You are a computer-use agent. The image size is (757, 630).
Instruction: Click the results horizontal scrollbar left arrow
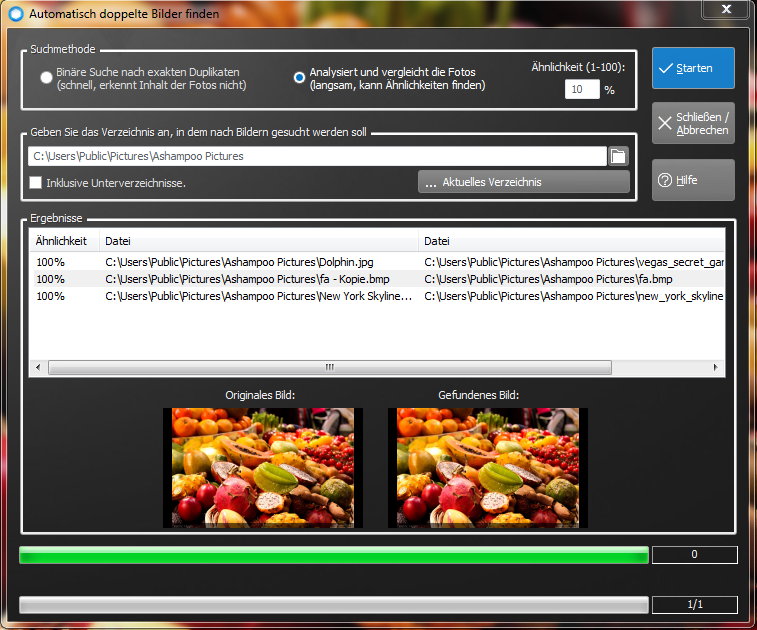pyautogui.click(x=38, y=368)
